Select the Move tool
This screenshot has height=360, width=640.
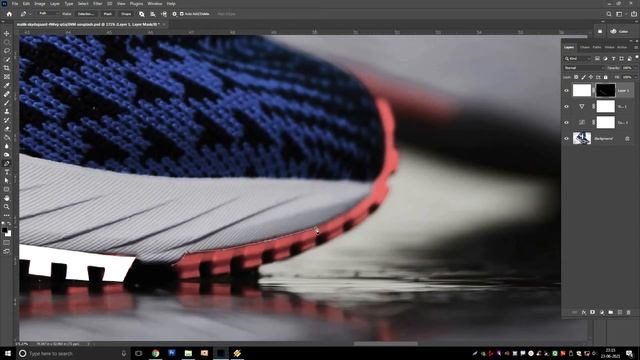tap(7, 33)
